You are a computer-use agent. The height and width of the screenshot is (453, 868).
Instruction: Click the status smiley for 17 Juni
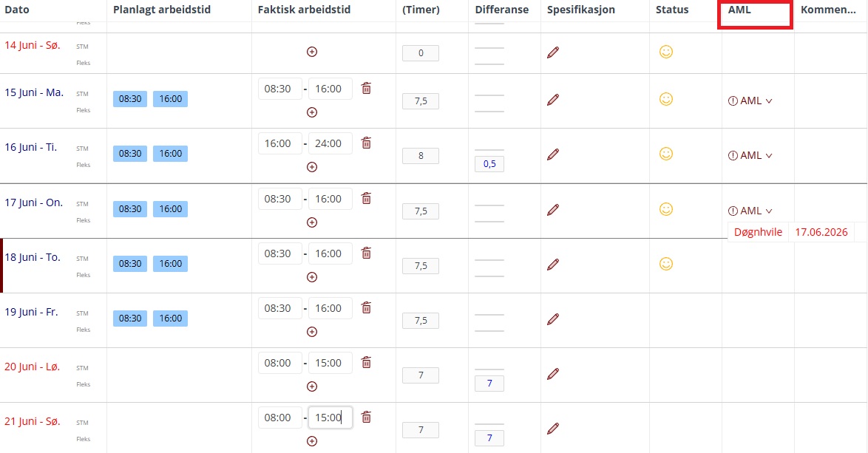tap(666, 209)
